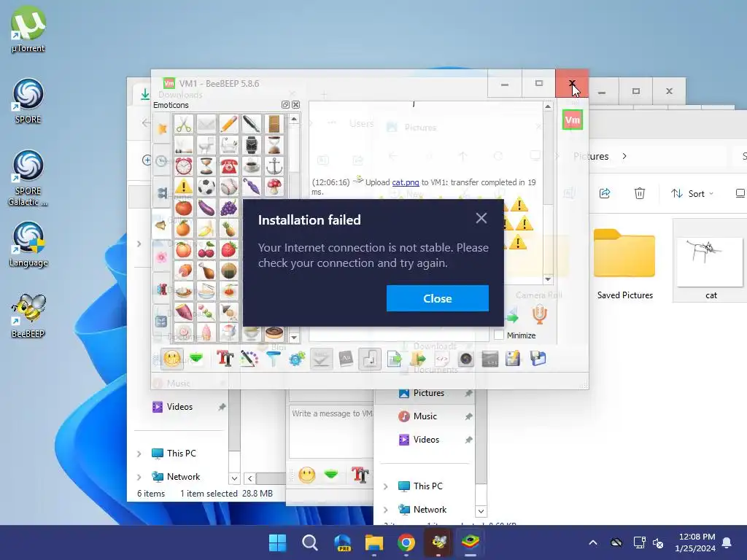Click the emoticon list scroll down arrow
Viewport: 747px width, 560px height.
coord(294,337)
